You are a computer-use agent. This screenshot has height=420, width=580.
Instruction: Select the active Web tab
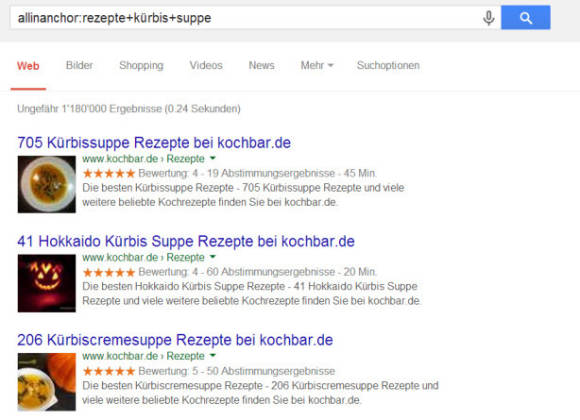(x=28, y=66)
